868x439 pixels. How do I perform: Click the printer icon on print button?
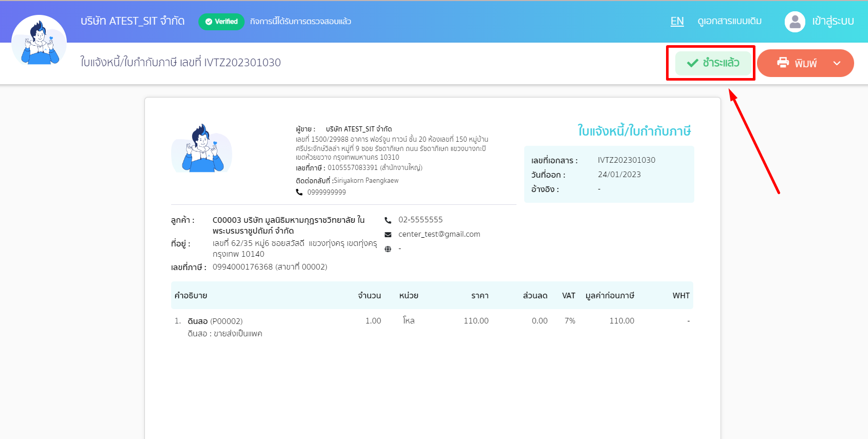(783, 63)
